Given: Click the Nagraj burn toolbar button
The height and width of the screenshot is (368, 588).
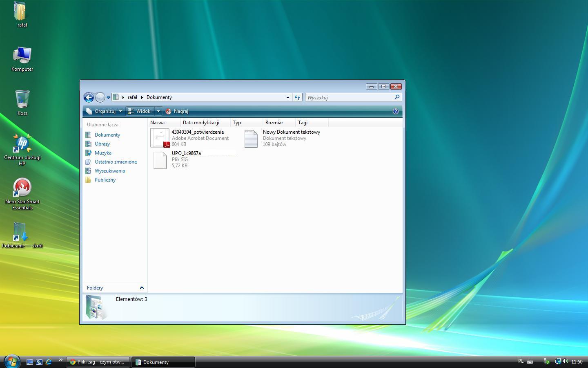Looking at the screenshot, I should pyautogui.click(x=177, y=111).
